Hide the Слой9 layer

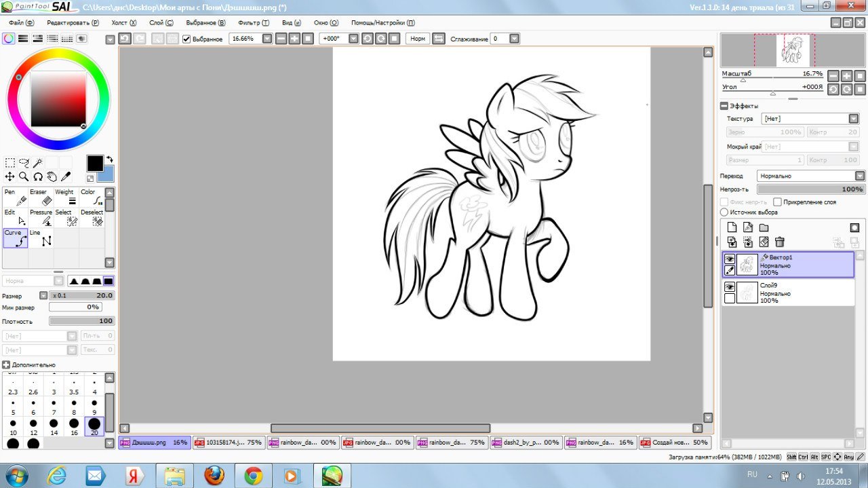(730, 287)
